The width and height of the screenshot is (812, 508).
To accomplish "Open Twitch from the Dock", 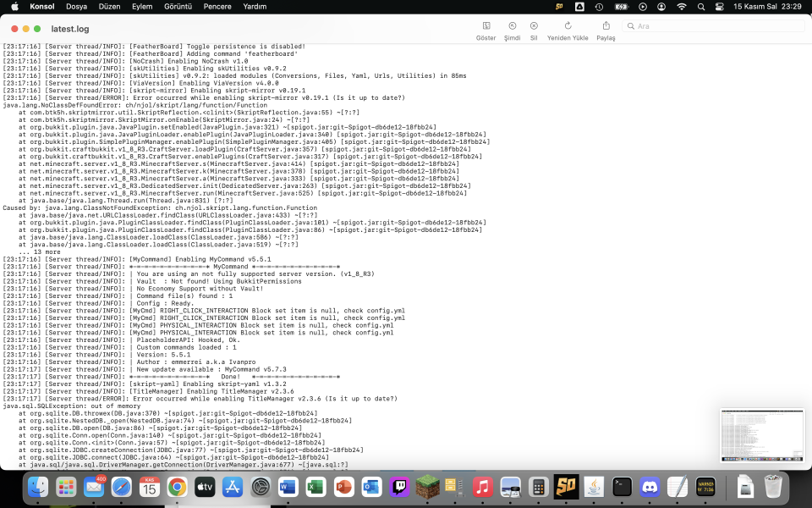I will pyautogui.click(x=400, y=488).
